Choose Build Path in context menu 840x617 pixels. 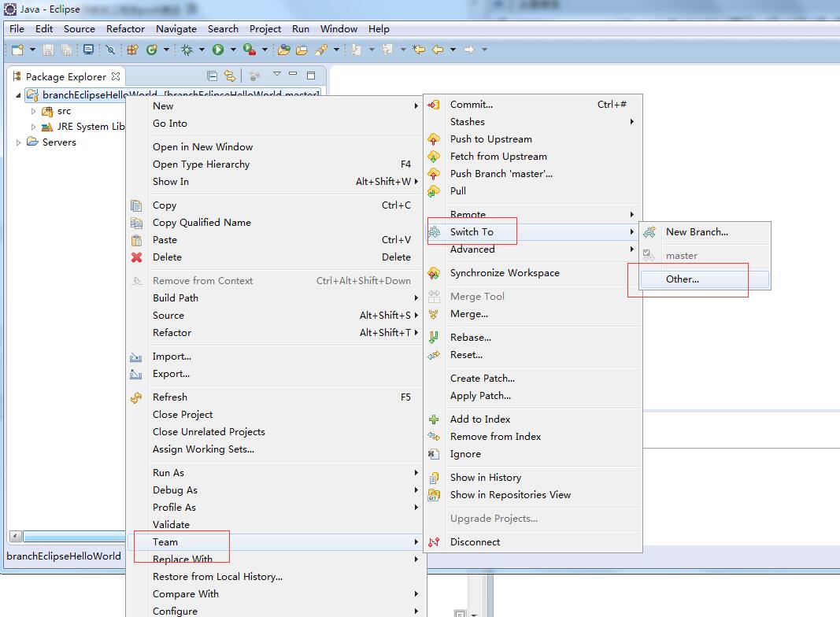276,297
